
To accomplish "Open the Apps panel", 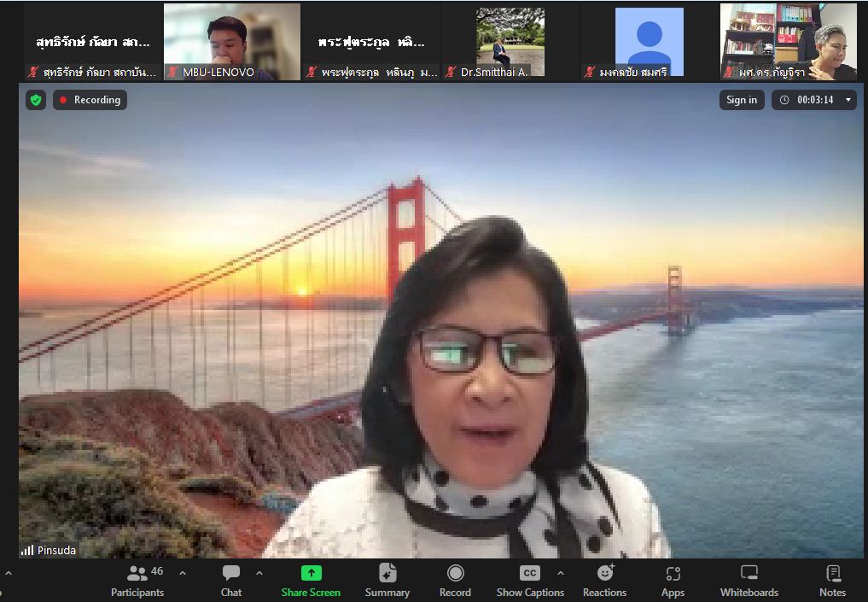I will click(673, 580).
